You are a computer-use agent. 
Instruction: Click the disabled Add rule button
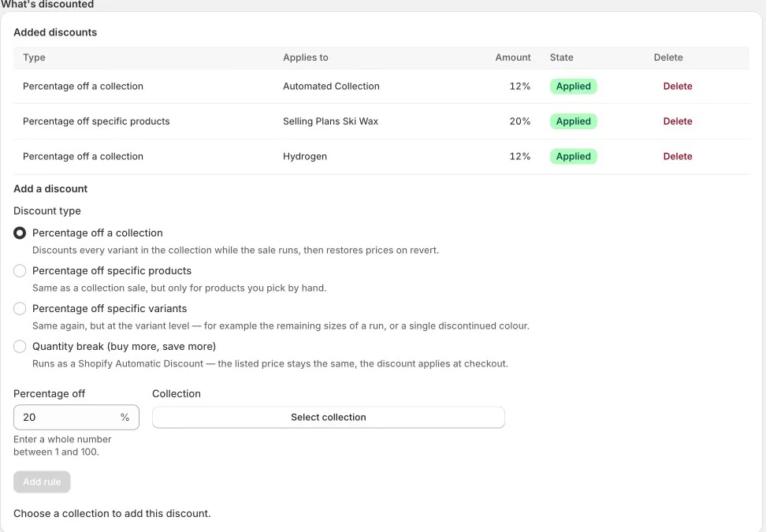42,482
